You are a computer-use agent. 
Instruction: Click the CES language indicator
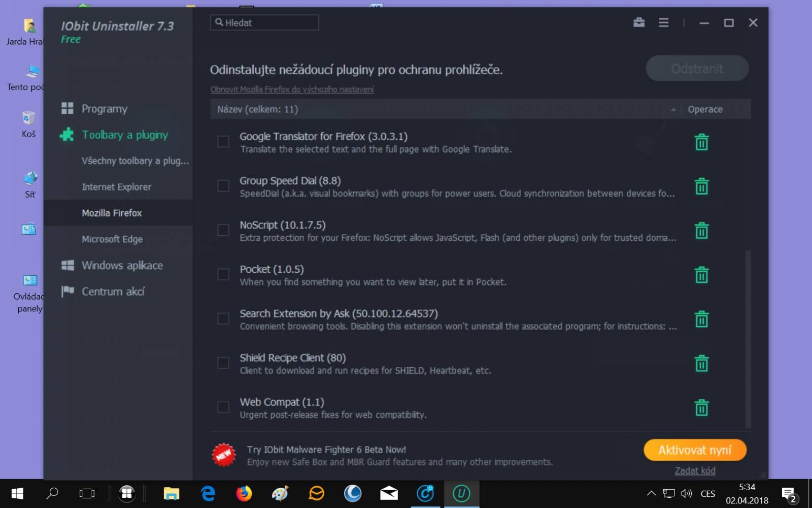(x=707, y=494)
